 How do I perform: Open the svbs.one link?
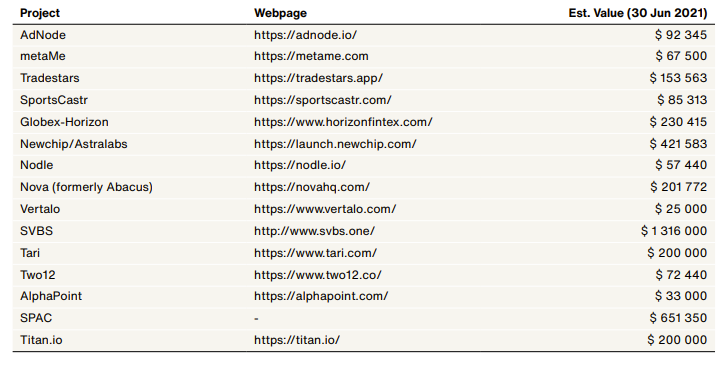tap(314, 231)
